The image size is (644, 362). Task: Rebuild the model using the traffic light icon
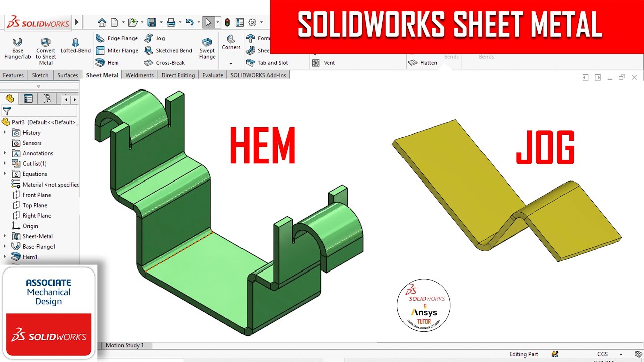tap(227, 22)
